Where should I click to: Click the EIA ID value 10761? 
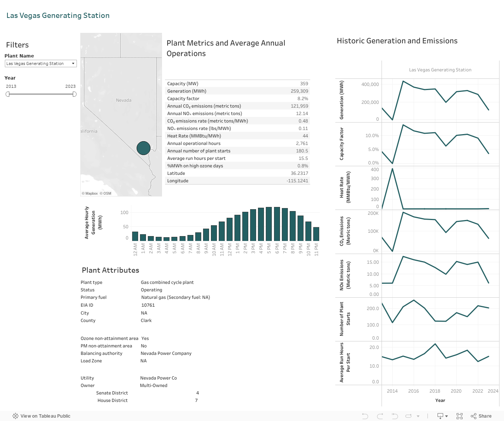point(148,305)
